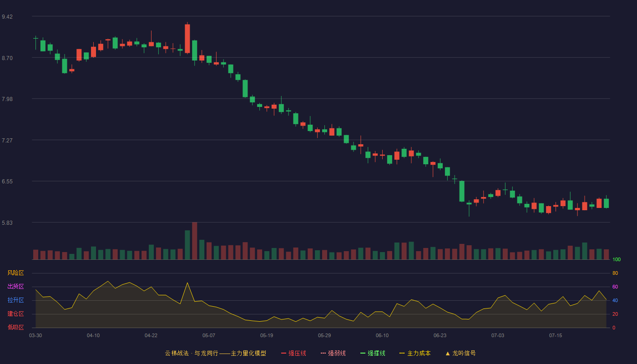Screen dimensions: 637x364
Task: Select the 拉升区 zone label
Action: [15, 300]
